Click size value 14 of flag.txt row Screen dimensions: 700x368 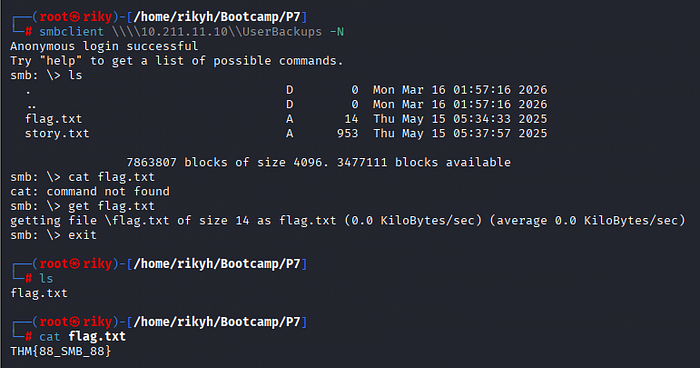[x=351, y=119]
